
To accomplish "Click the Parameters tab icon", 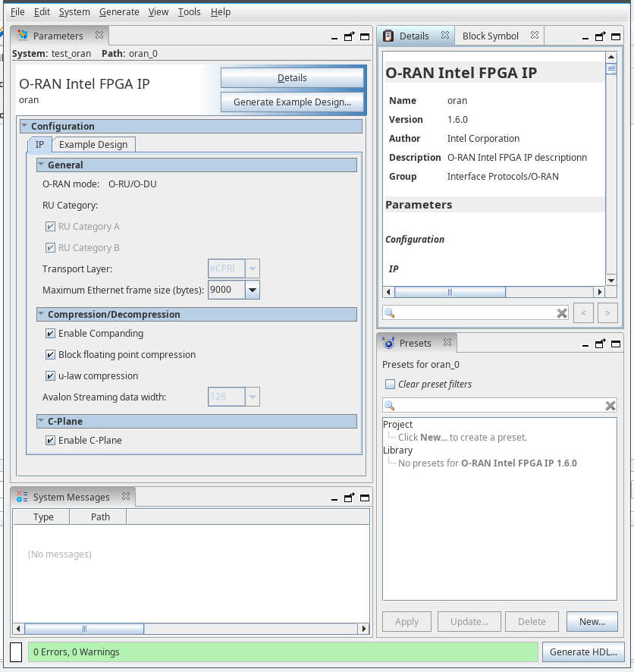I will (22, 35).
